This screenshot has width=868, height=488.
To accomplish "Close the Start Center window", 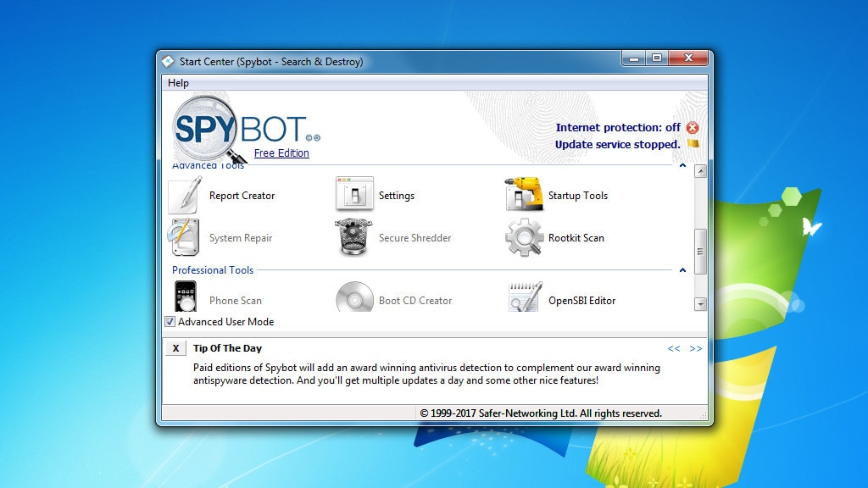I will [x=688, y=58].
